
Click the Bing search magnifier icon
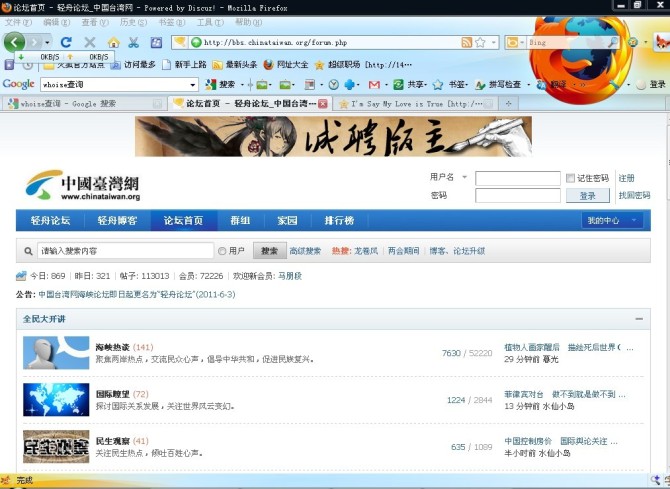(613, 42)
